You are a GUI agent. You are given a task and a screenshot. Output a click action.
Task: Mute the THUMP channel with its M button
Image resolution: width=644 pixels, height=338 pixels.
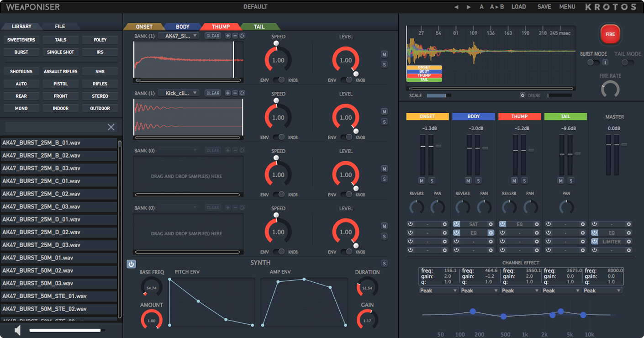pyautogui.click(x=514, y=181)
